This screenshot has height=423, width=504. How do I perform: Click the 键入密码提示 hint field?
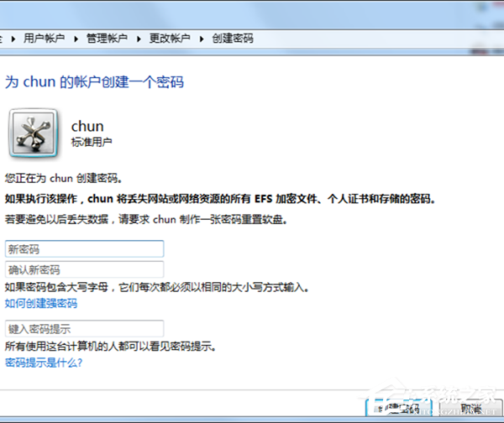click(x=84, y=328)
